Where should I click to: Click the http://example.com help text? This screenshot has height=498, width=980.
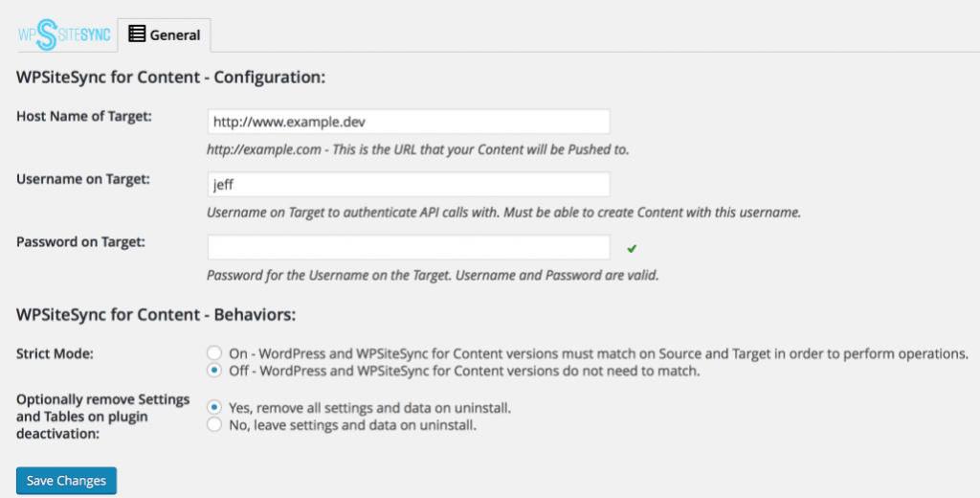[417, 149]
